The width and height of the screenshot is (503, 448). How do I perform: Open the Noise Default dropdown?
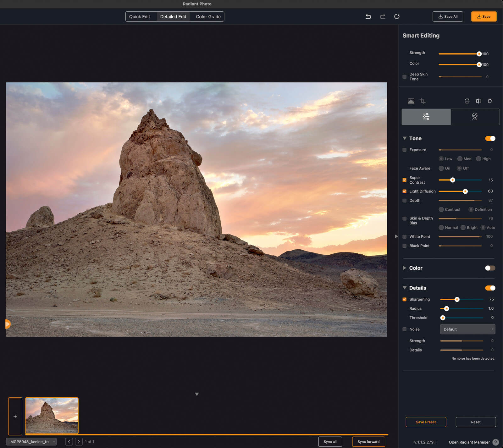coord(467,329)
